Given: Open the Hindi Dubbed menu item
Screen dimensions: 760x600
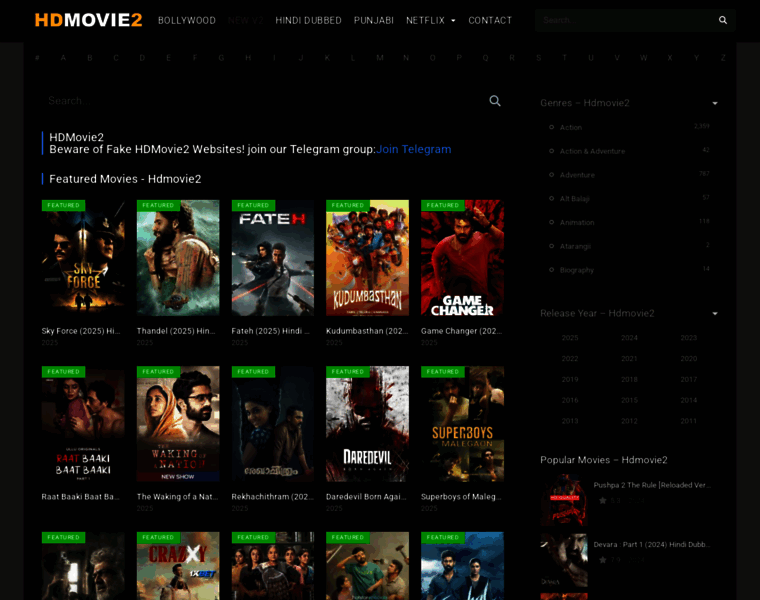Looking at the screenshot, I should 308,20.
